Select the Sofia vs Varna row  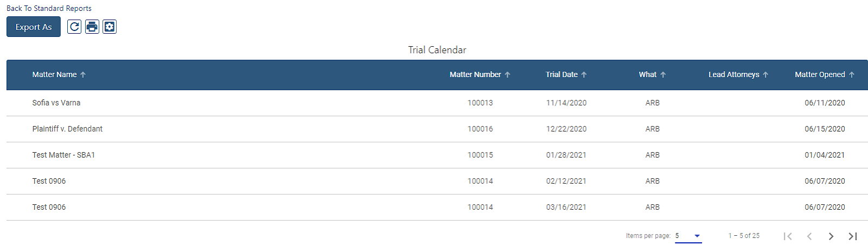pyautogui.click(x=437, y=103)
